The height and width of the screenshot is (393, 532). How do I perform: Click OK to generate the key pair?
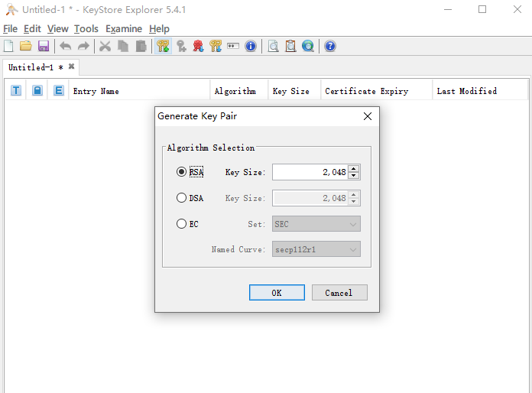point(277,293)
